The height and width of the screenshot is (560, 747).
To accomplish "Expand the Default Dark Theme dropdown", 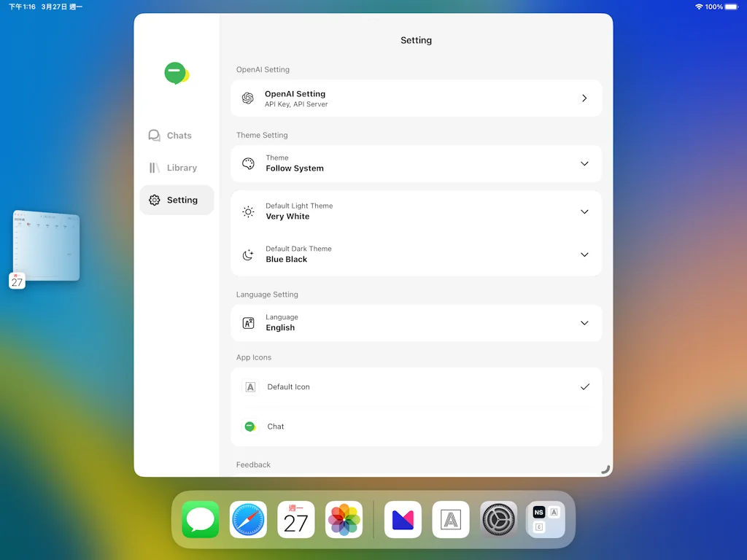I will (x=584, y=254).
